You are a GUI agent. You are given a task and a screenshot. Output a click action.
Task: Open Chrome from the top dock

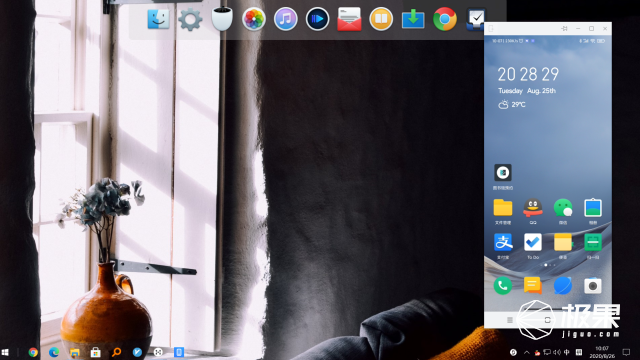(445, 19)
